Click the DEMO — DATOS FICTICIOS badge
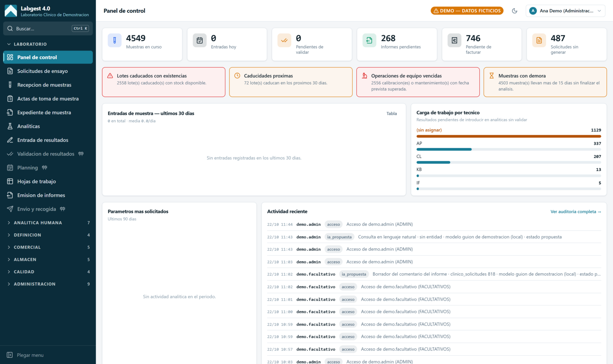The height and width of the screenshot is (364, 613). pyautogui.click(x=467, y=11)
